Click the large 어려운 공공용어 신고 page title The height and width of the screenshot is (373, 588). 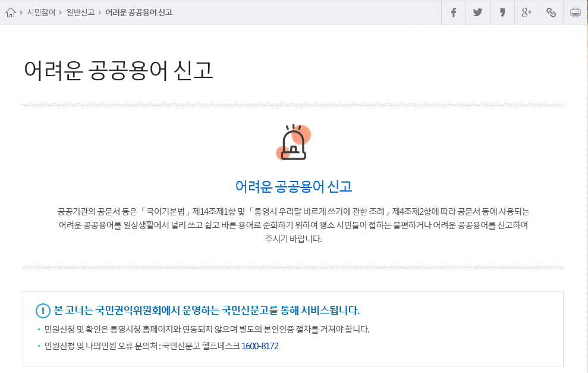(x=118, y=70)
